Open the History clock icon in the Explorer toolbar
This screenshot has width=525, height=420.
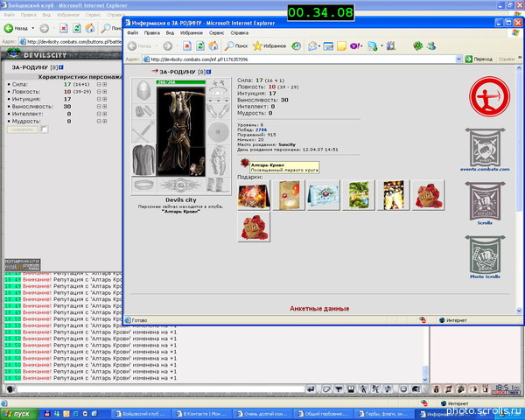(x=296, y=45)
